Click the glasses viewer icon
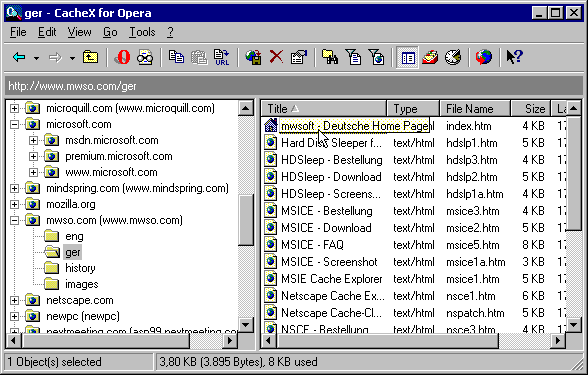 tap(145, 57)
